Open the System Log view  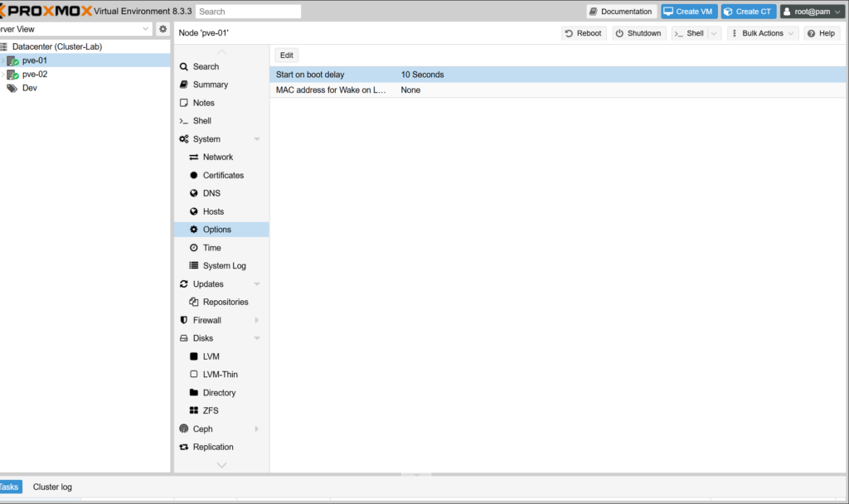pyautogui.click(x=224, y=266)
